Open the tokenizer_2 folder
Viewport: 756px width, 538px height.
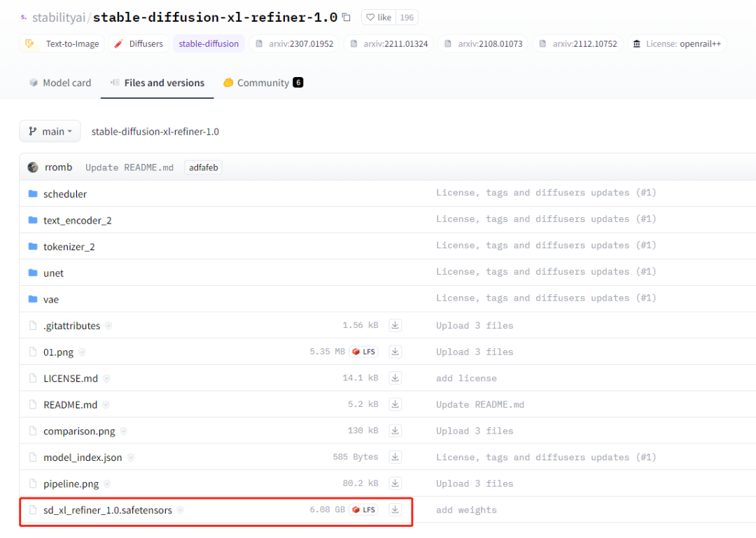pyautogui.click(x=69, y=247)
